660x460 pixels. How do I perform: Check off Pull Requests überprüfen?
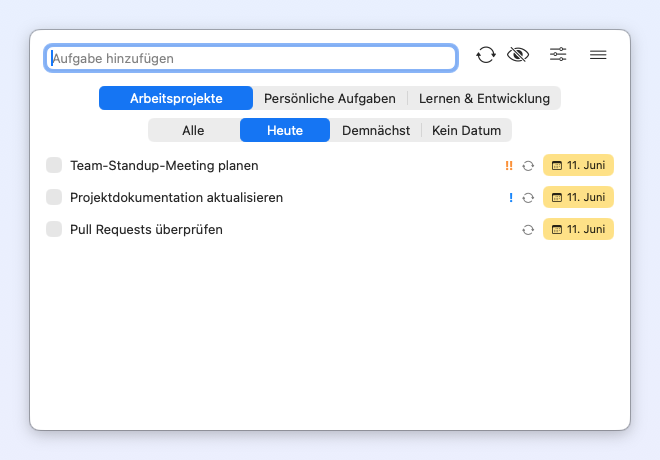point(54,229)
